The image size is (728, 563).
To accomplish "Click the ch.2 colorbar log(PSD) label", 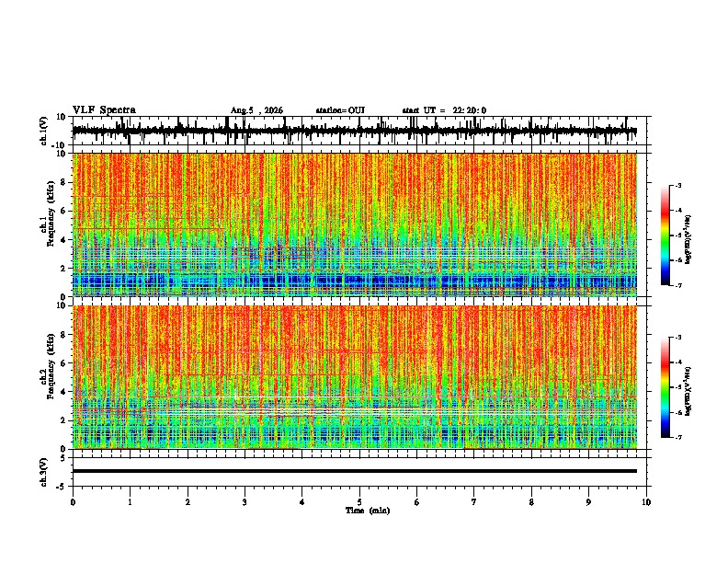I will click(688, 391).
